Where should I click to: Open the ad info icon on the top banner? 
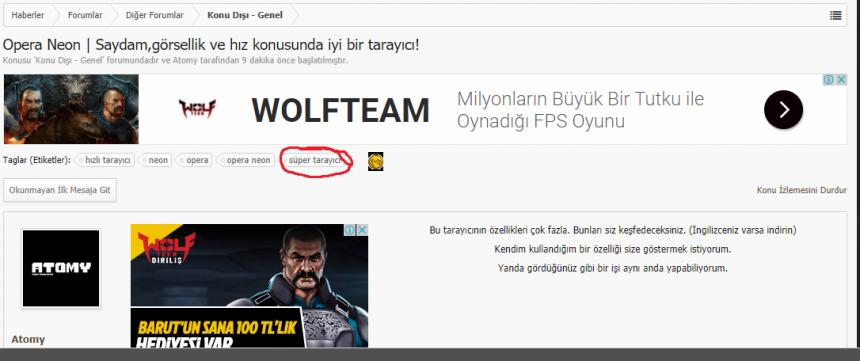point(829,80)
